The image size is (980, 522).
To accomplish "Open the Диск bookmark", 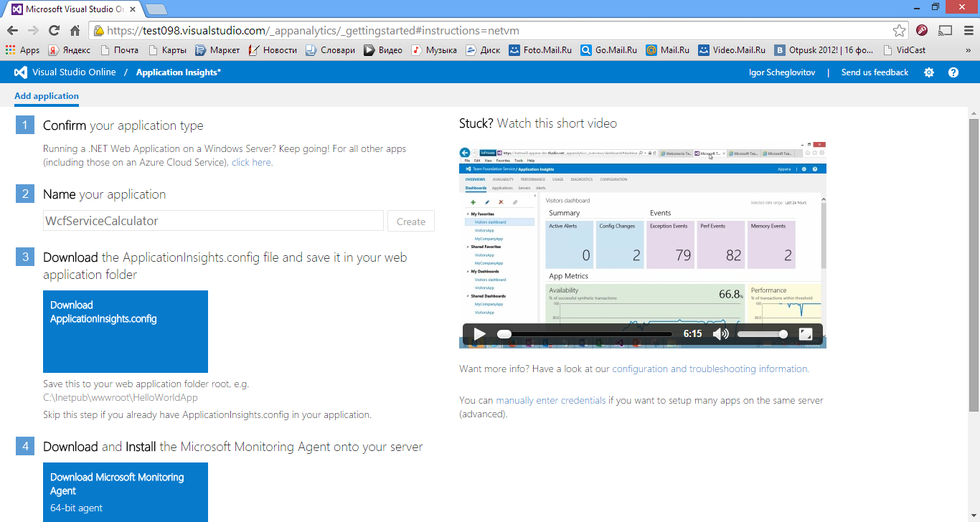I will click(x=483, y=50).
